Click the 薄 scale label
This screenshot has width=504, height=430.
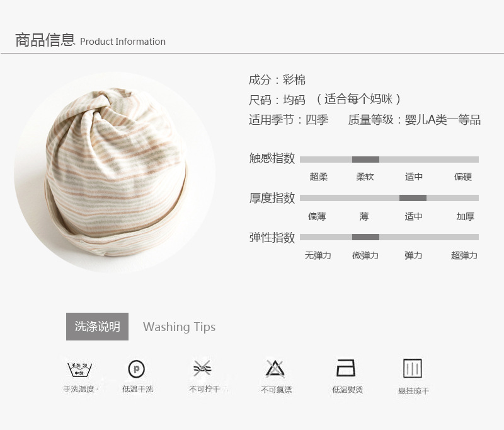tap(364, 216)
